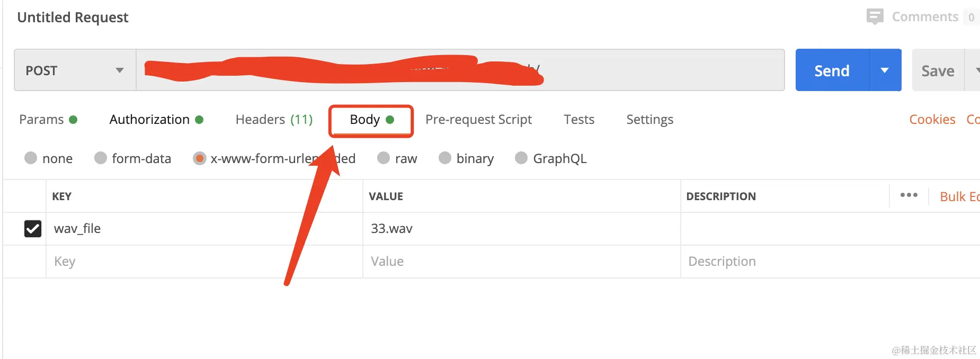The width and height of the screenshot is (980, 359).
Task: Open the Pre-request Script tab
Action: (x=478, y=120)
